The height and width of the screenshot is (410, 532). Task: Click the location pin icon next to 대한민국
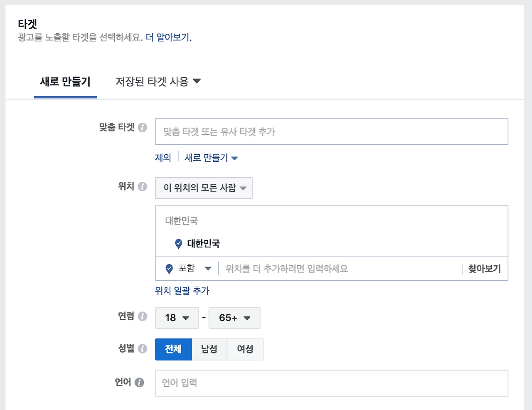pyautogui.click(x=180, y=244)
